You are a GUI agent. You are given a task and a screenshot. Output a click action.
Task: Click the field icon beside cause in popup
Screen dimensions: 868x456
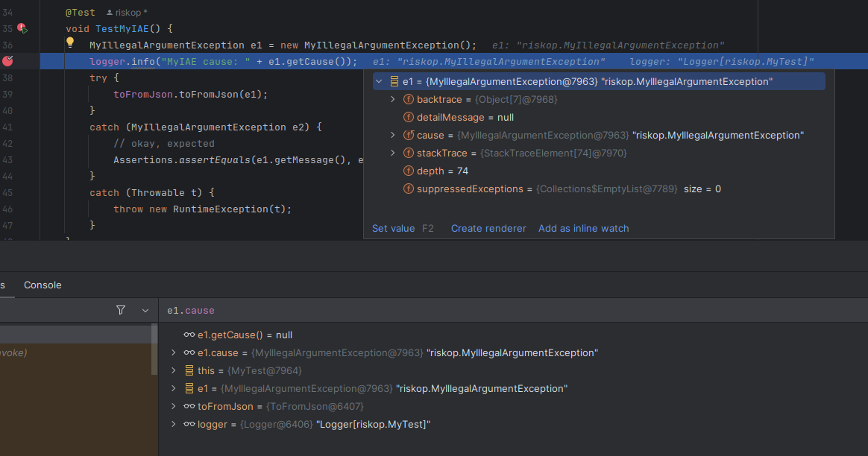409,135
